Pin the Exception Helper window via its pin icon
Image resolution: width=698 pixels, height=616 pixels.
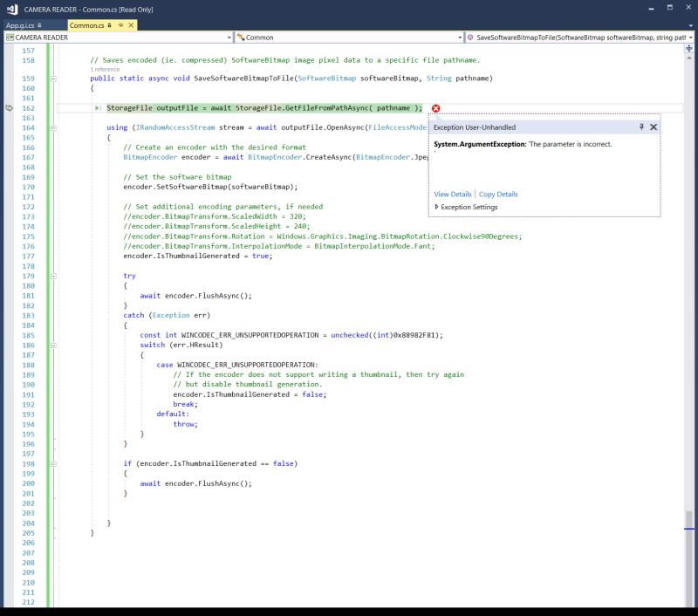pos(641,127)
